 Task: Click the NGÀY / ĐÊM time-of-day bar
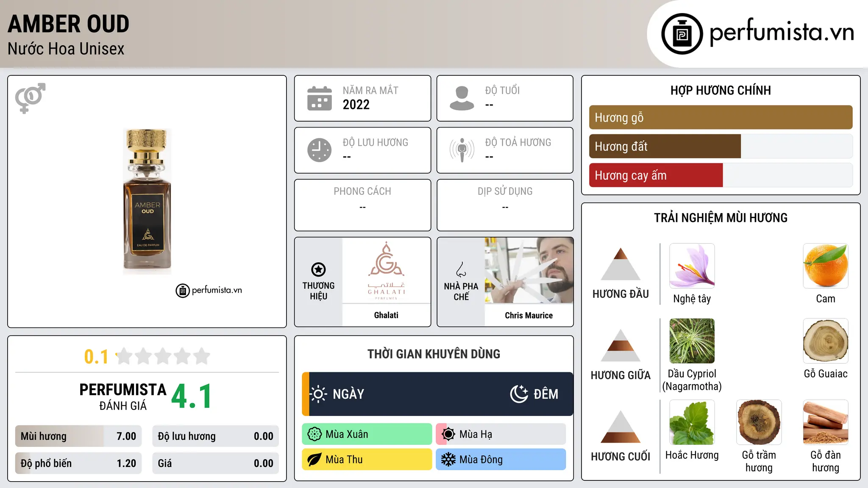coord(437,394)
